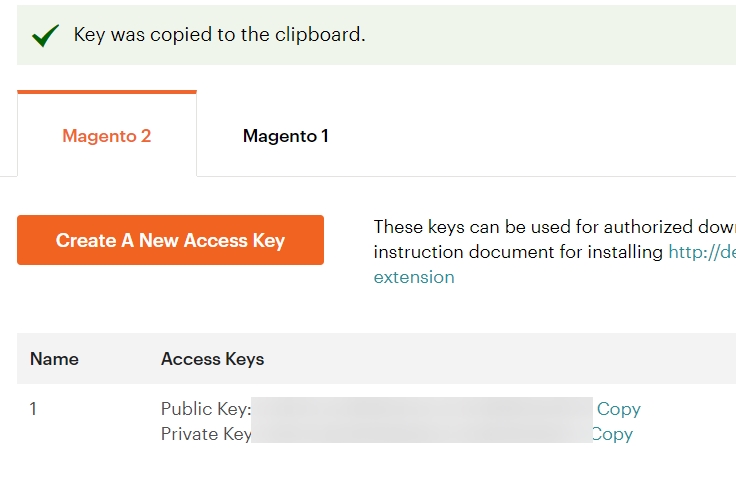Click the 'instruction document for installing' text
The image size is (736, 491).
518,252
